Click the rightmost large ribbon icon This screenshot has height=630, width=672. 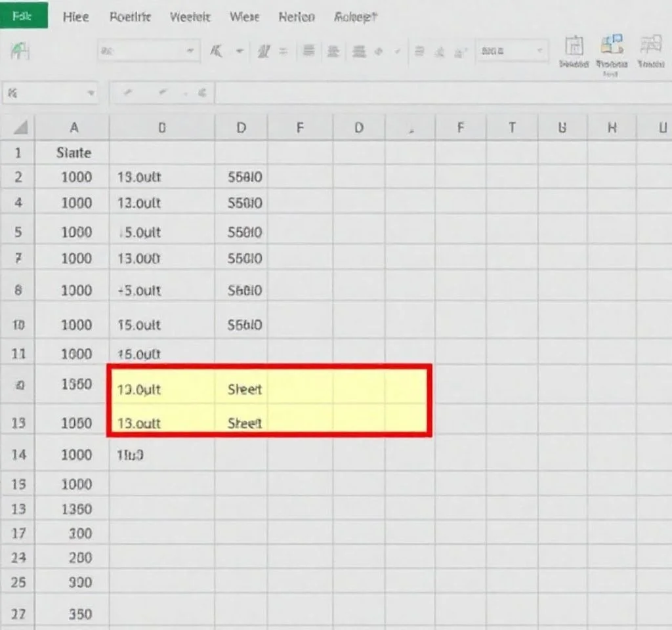(650, 47)
